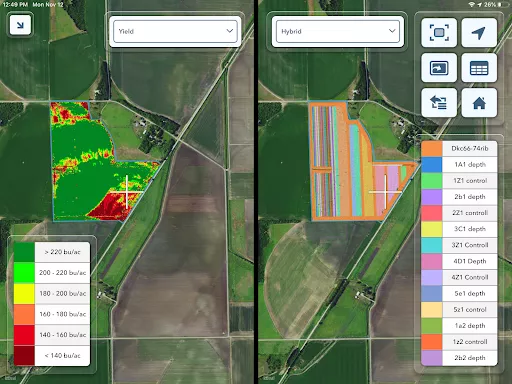Select the 2Z1 controll legend row

point(459,213)
